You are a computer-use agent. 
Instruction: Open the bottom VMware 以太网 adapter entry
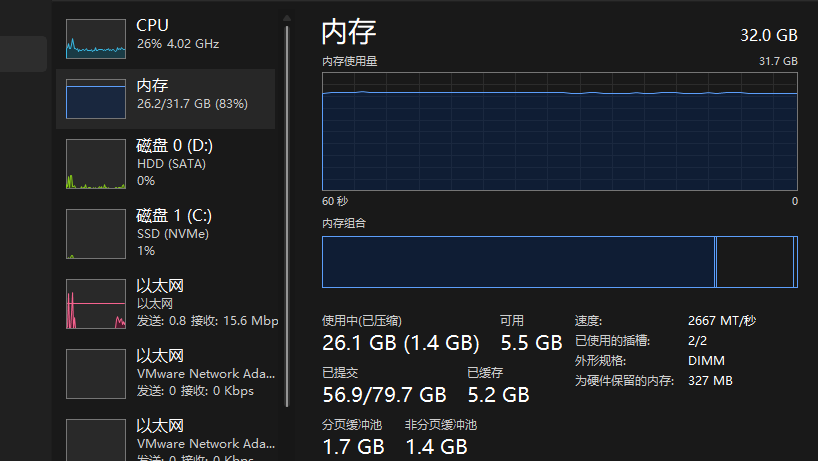coord(165,439)
